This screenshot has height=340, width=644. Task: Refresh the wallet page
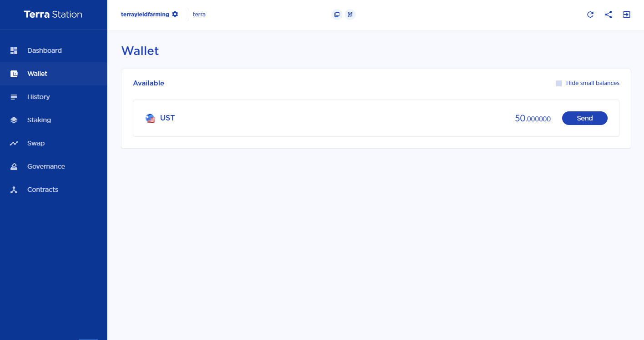pos(590,15)
